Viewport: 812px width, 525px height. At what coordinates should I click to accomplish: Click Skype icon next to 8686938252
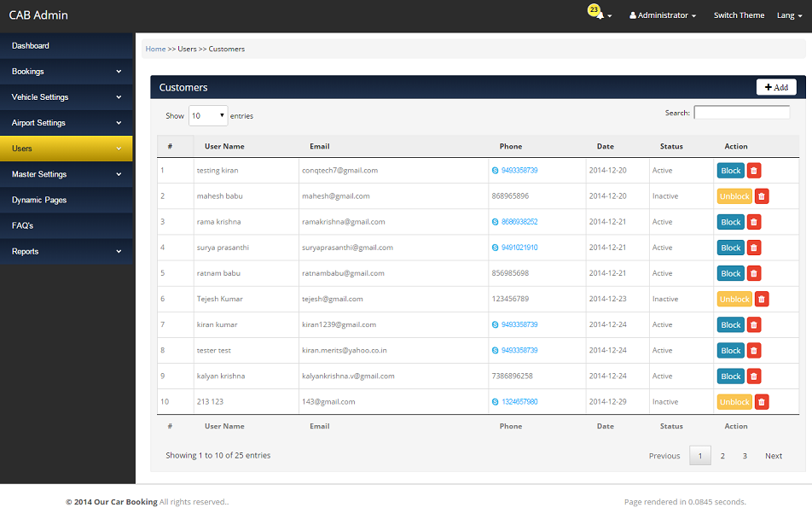click(x=495, y=222)
